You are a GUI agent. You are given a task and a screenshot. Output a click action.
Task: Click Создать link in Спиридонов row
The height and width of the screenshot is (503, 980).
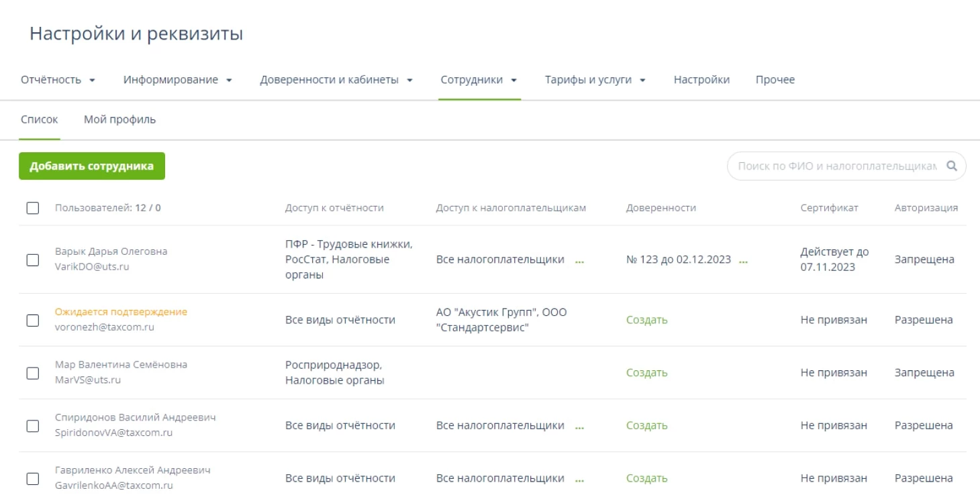coord(646,425)
